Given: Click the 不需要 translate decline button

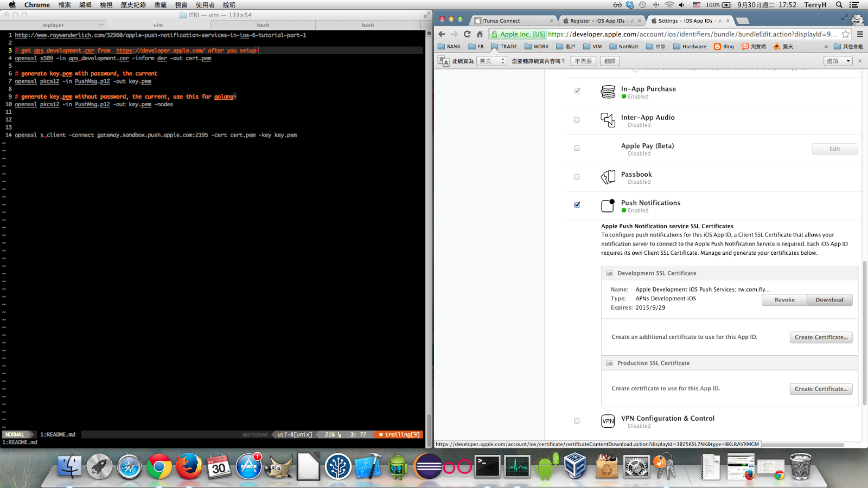Looking at the screenshot, I should click(583, 61).
